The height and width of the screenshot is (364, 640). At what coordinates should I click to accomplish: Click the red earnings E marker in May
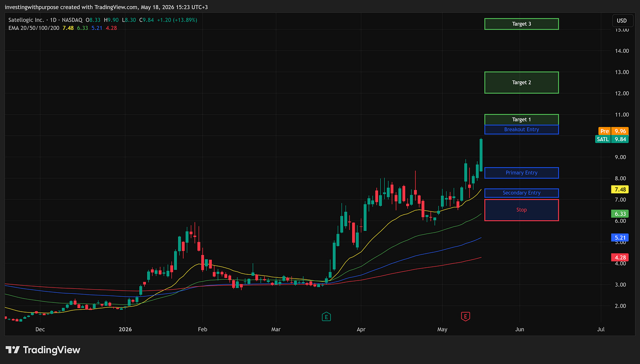point(465,316)
